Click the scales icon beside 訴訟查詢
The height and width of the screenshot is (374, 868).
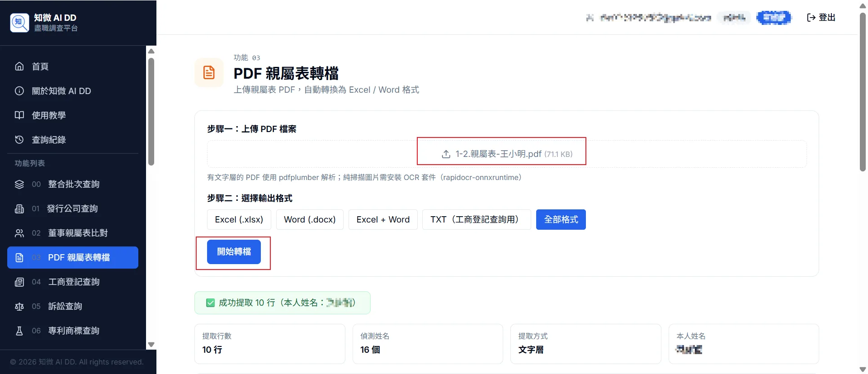[x=19, y=306]
